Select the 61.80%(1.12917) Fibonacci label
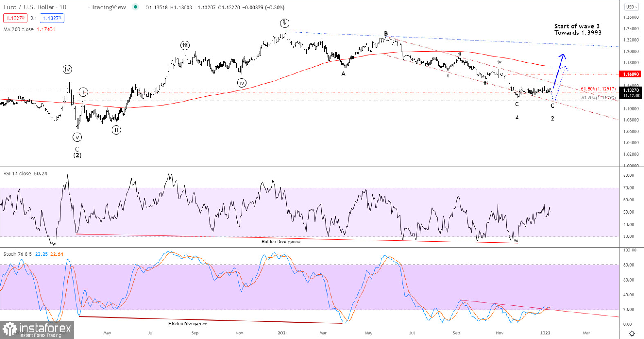Viewport: 644px width, 339px height. click(598, 89)
